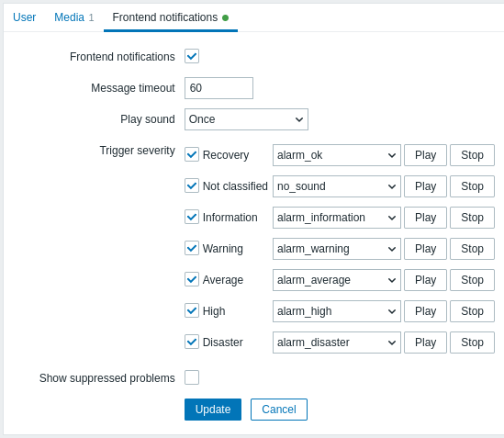The height and width of the screenshot is (438, 504).
Task: Play the Not classified sound
Action: [x=425, y=186]
